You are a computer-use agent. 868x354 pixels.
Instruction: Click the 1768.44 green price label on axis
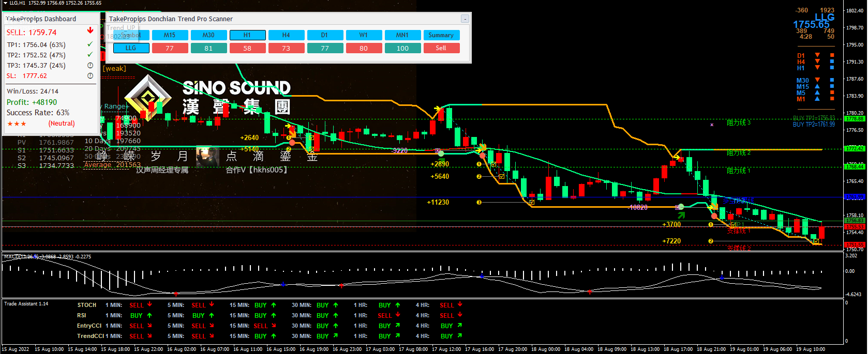[x=855, y=166]
